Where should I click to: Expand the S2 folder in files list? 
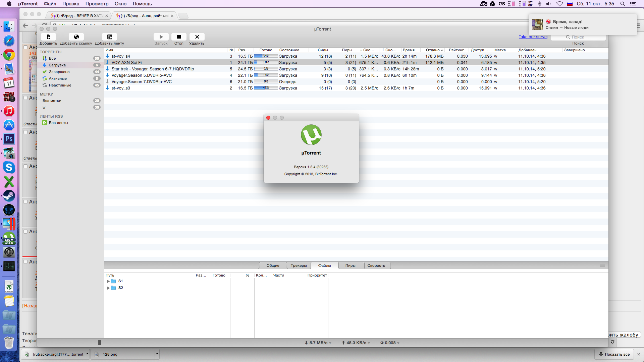pos(108,288)
